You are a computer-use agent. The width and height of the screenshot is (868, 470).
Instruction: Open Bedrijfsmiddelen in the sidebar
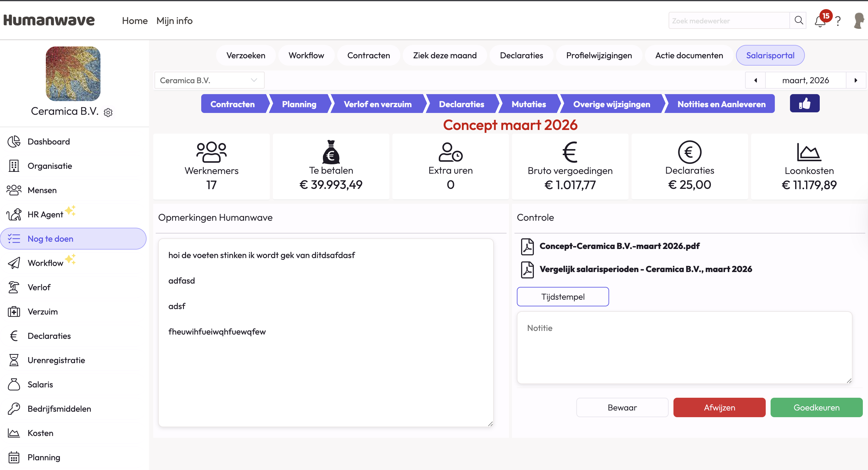pyautogui.click(x=59, y=409)
